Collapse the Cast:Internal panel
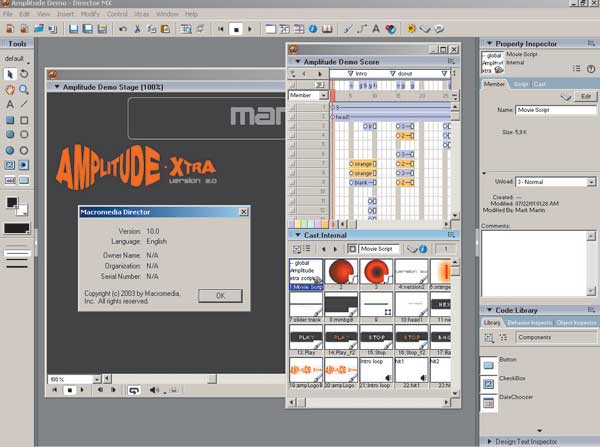600x447 pixels. pyautogui.click(x=298, y=235)
